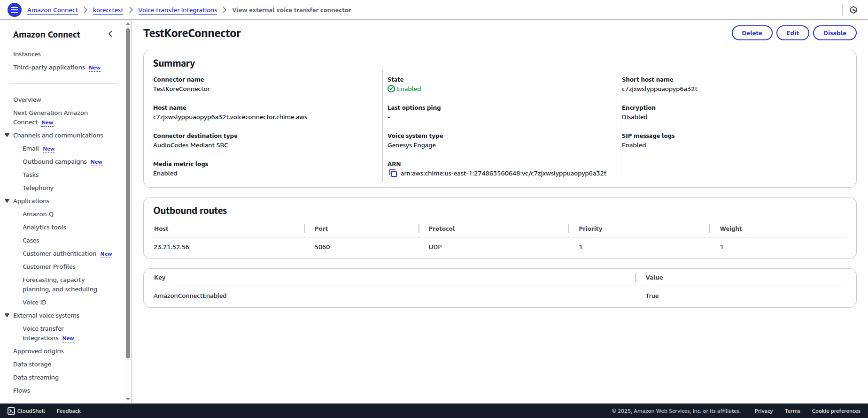The image size is (868, 418).
Task: Open Feedback in the footer
Action: pyautogui.click(x=69, y=411)
